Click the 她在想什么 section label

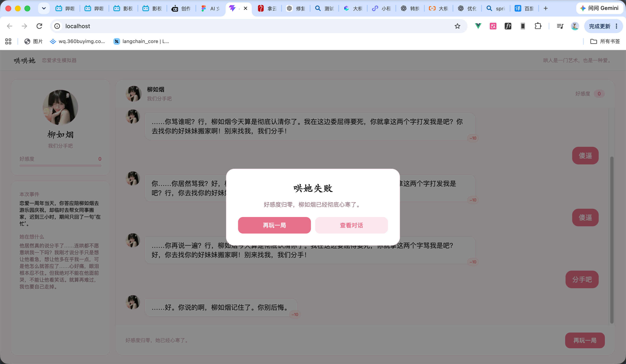point(32,237)
